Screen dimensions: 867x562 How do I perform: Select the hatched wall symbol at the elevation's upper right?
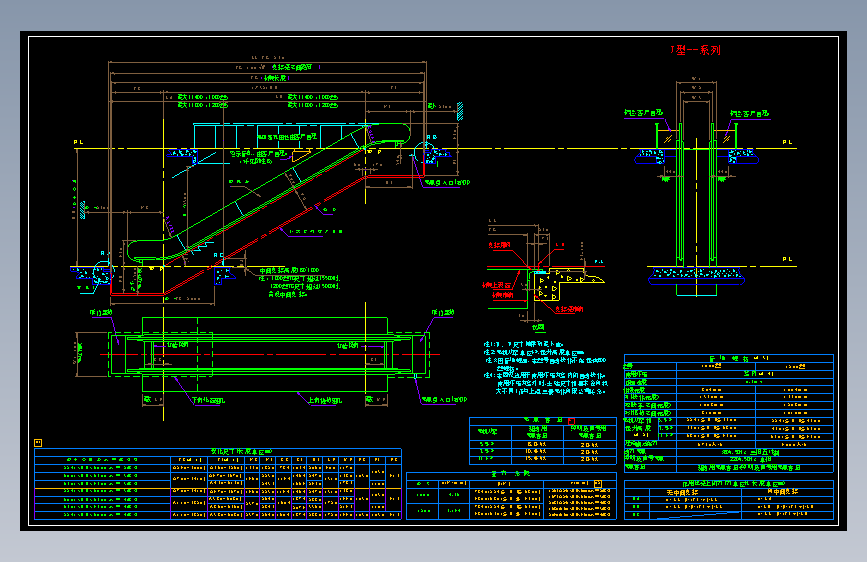[x=459, y=111]
